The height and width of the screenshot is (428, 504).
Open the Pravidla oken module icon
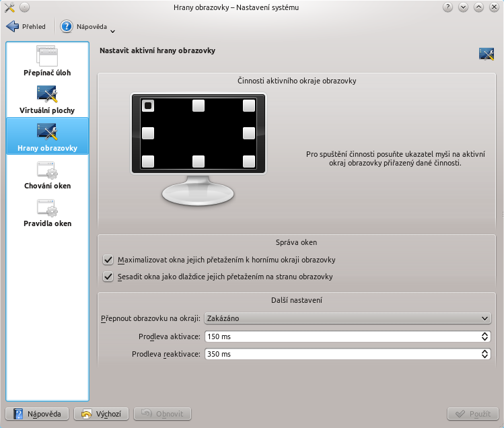pos(47,208)
